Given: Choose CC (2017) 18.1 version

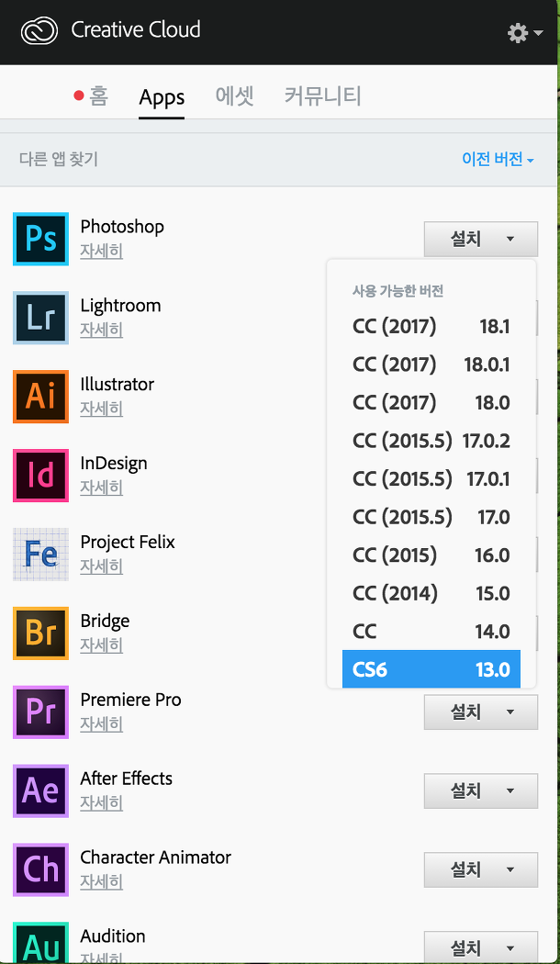Looking at the screenshot, I should pyautogui.click(x=431, y=326).
